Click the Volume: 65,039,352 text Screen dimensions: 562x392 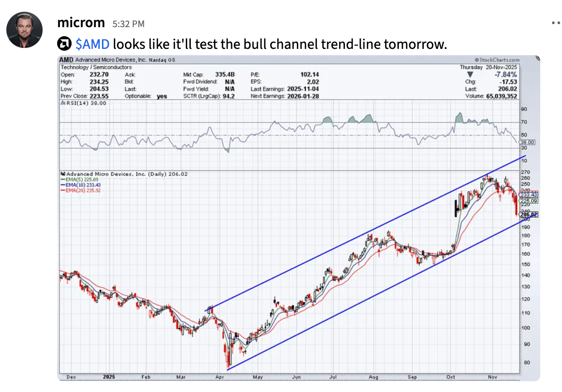pos(491,96)
